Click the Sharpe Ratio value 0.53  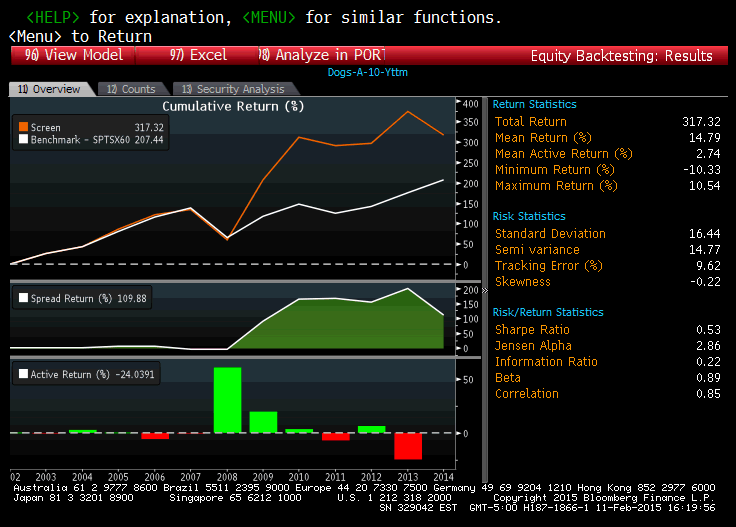(708, 329)
